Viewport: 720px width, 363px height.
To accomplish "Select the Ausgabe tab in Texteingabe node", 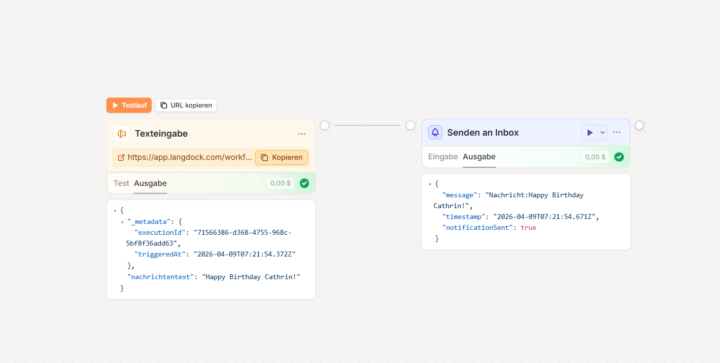I will click(150, 183).
